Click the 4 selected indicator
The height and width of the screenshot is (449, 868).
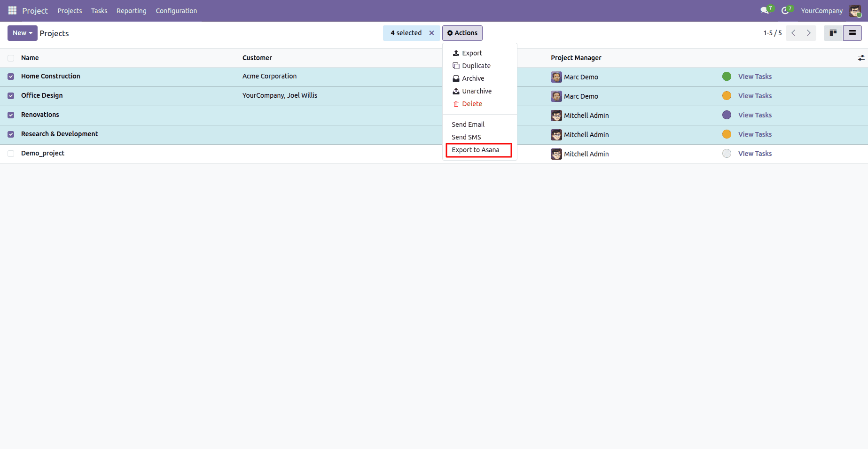tap(406, 33)
